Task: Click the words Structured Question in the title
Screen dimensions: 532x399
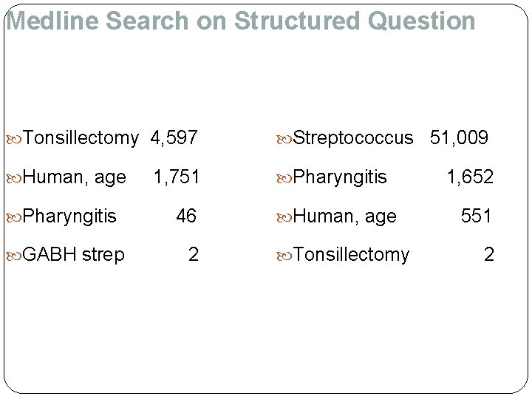Action: pyautogui.click(x=355, y=22)
